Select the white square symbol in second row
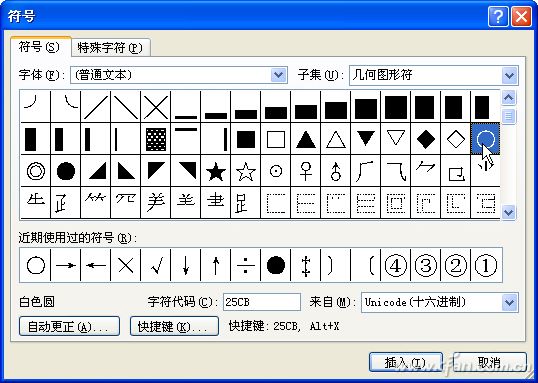 (x=276, y=139)
